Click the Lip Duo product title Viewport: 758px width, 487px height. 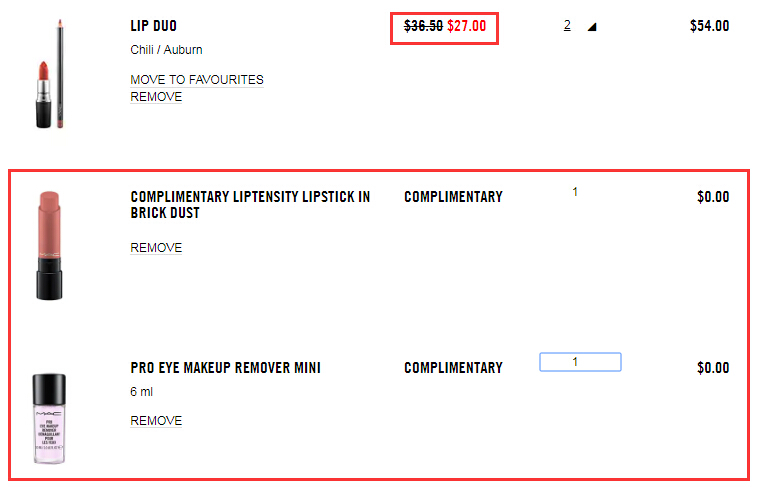153,26
